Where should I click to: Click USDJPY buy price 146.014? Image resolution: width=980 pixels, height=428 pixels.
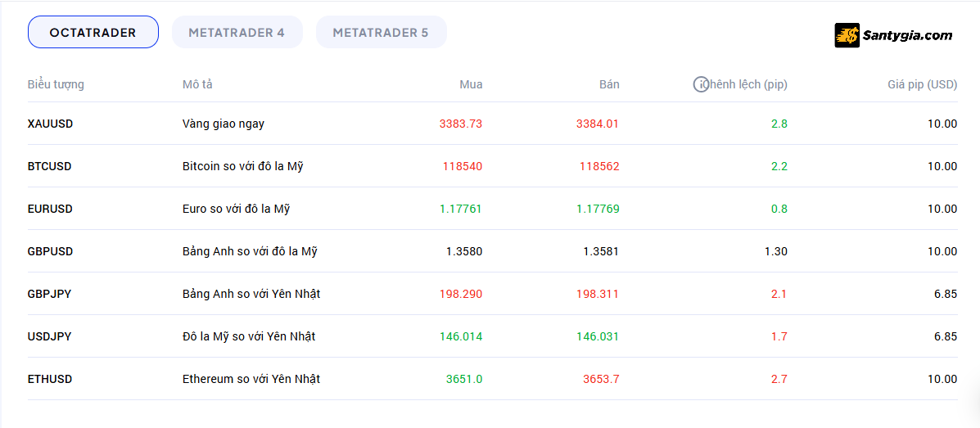(x=461, y=336)
